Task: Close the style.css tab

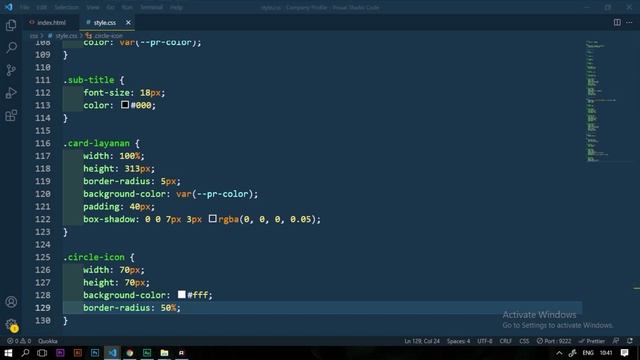Action: coord(128,22)
